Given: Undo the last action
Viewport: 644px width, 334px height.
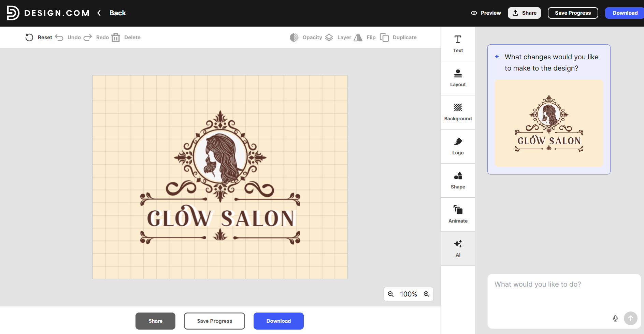Looking at the screenshot, I should (x=68, y=37).
